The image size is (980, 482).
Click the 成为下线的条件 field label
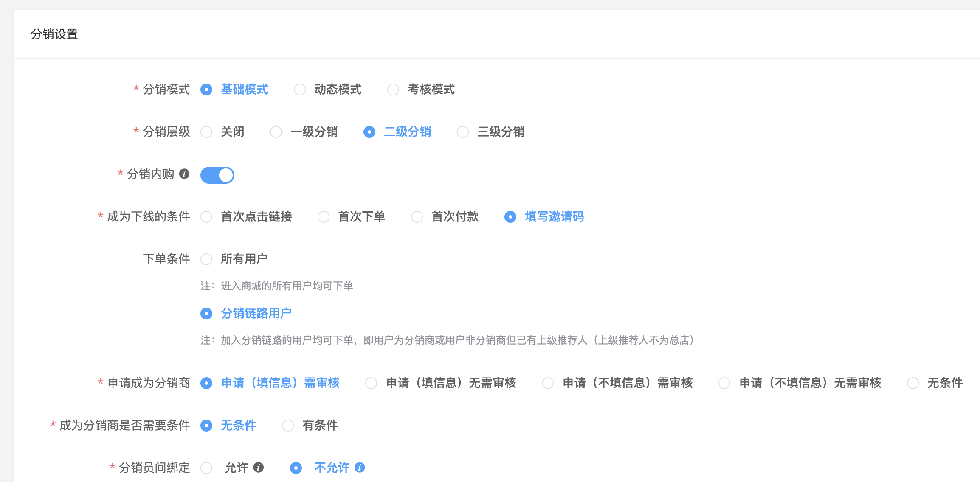[148, 216]
